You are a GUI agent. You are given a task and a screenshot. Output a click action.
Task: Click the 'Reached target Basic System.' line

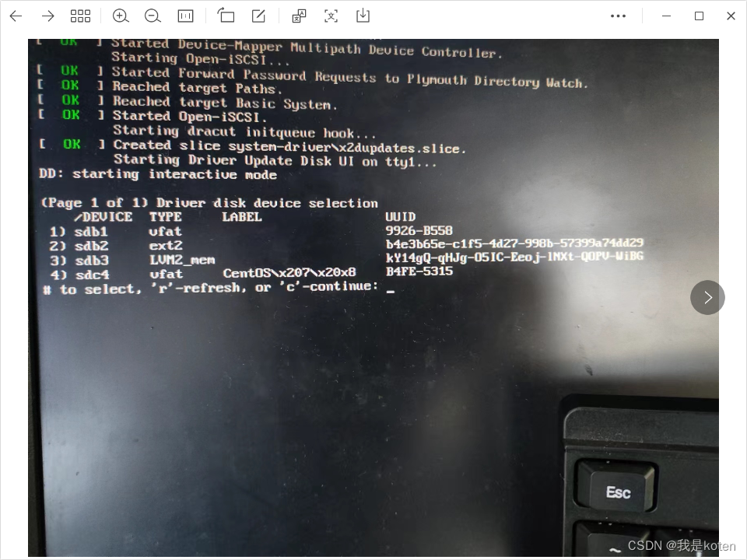(224, 103)
